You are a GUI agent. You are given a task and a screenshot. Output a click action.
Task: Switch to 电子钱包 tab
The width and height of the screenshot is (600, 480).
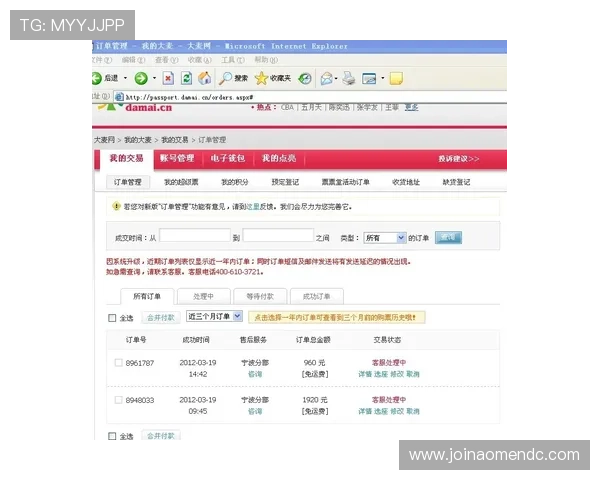[228, 158]
